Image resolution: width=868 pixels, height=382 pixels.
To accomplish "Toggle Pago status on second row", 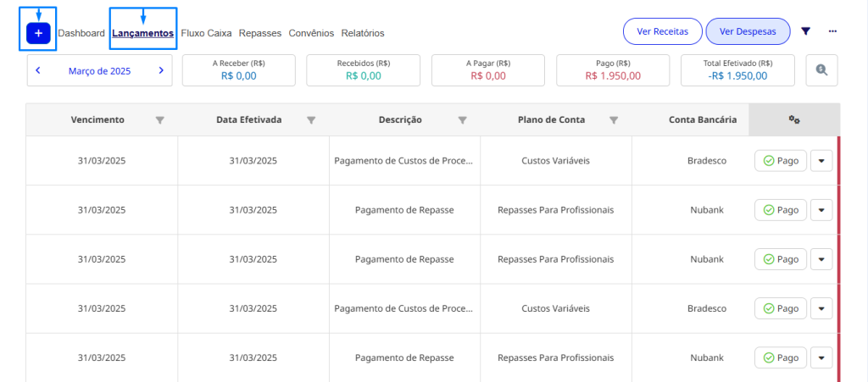I will click(780, 210).
